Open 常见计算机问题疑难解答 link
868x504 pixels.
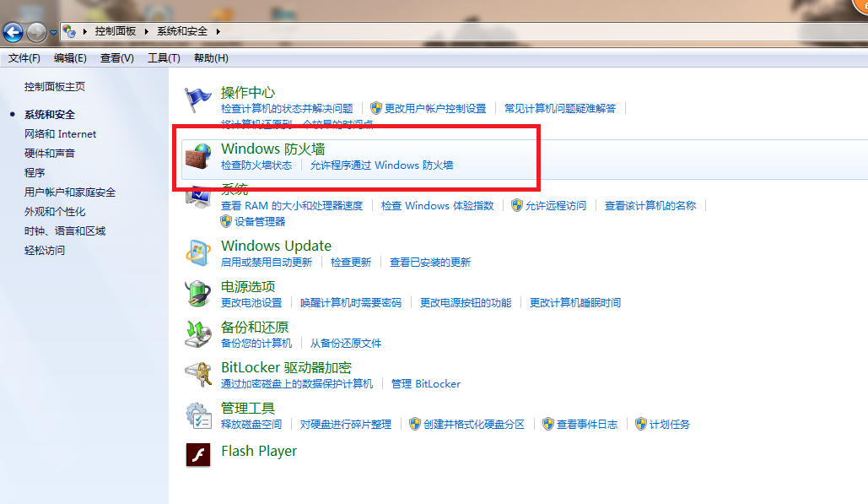(560, 109)
